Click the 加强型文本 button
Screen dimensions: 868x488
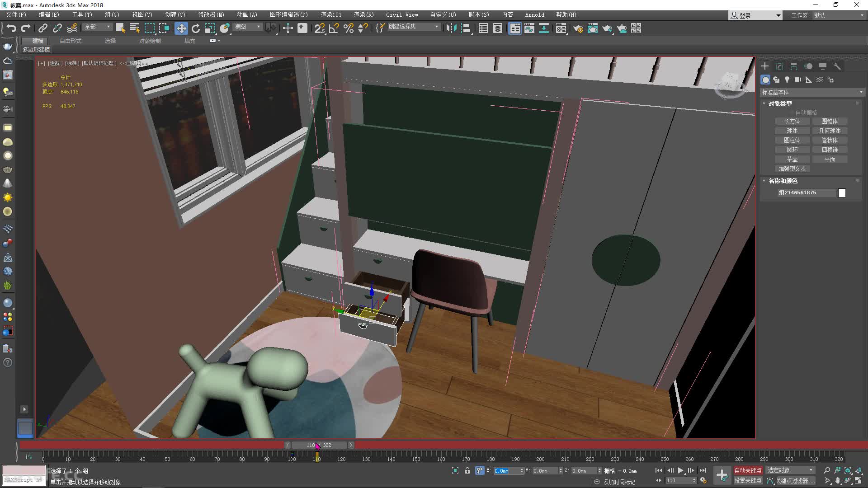point(792,169)
